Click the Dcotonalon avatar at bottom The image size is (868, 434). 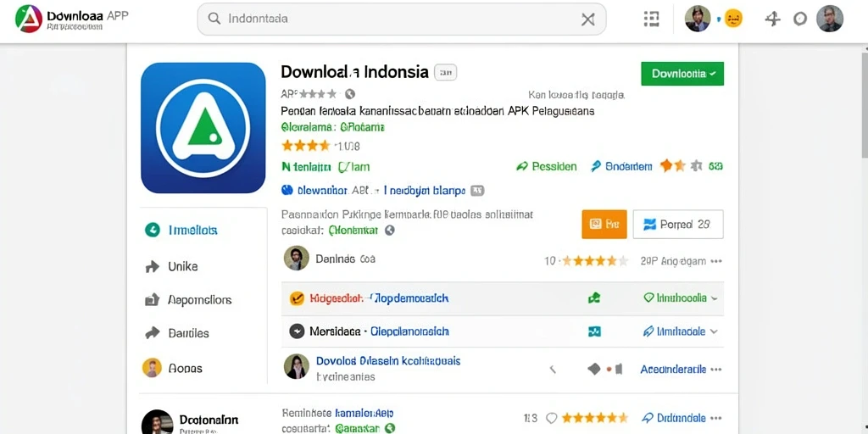tap(157, 422)
